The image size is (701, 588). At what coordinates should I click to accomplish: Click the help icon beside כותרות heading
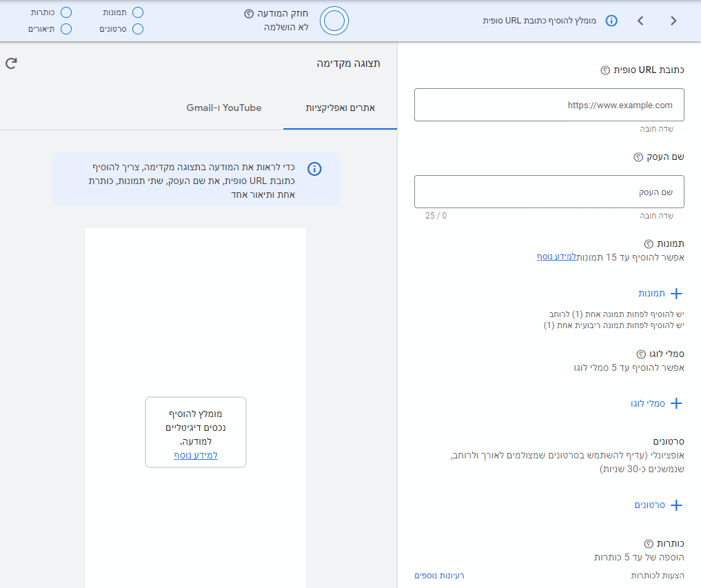pos(649,544)
